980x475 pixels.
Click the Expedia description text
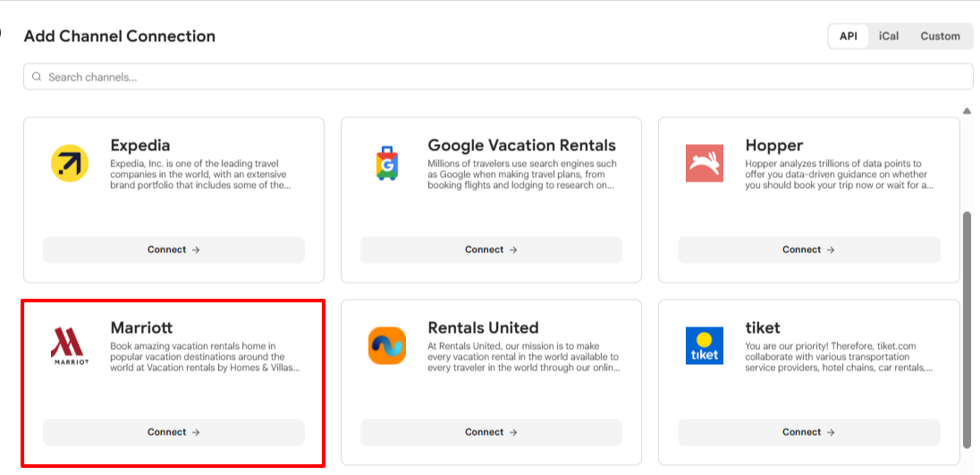(201, 174)
